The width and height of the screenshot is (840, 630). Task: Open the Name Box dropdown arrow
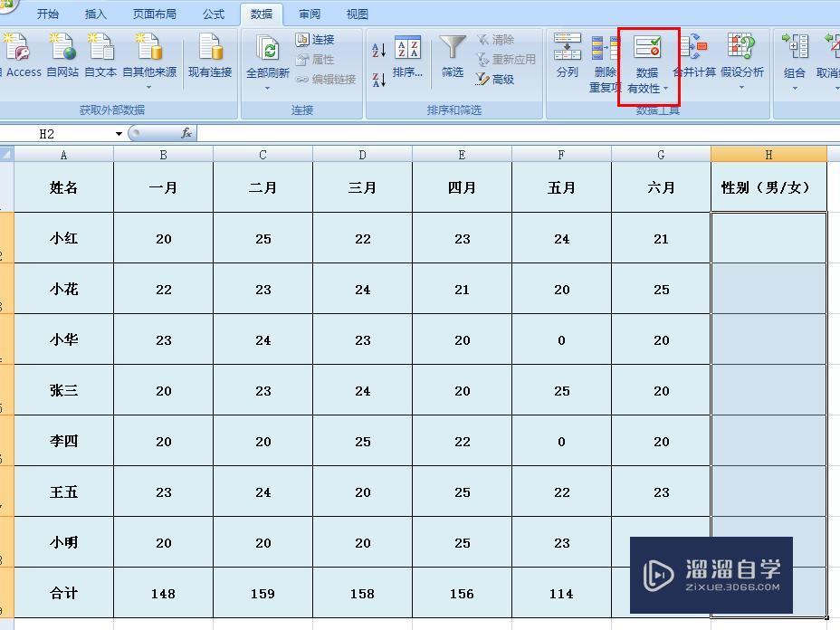(x=119, y=133)
